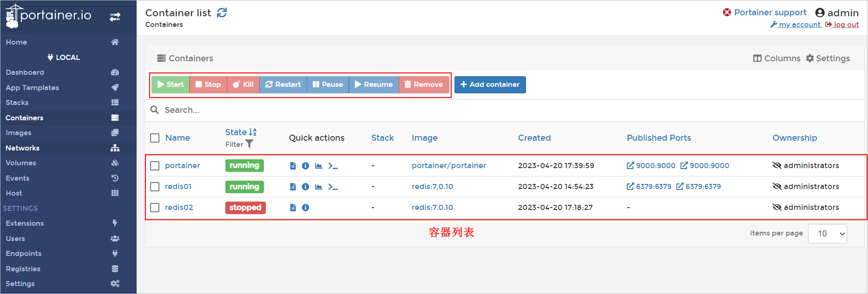This screenshot has height=294, width=868.
Task: Click the Kill button
Action: click(243, 85)
